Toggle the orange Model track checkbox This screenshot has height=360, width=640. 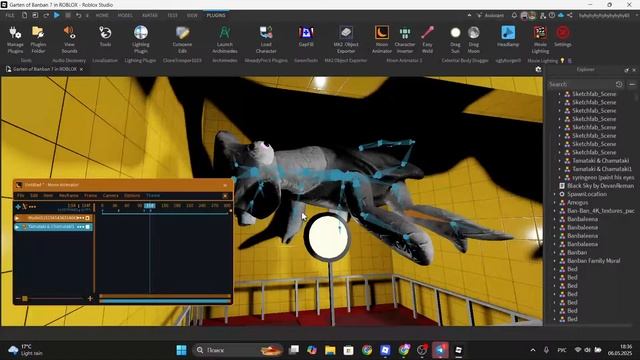[x=87, y=218]
